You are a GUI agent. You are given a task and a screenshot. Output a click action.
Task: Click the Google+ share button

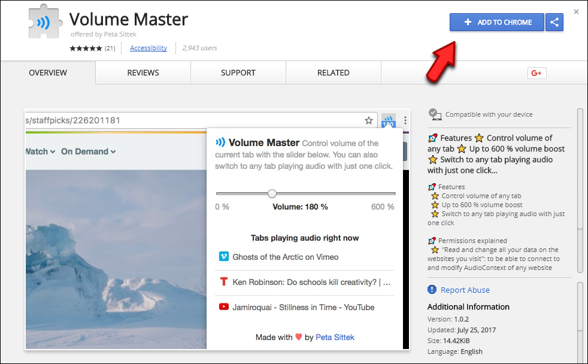click(537, 73)
